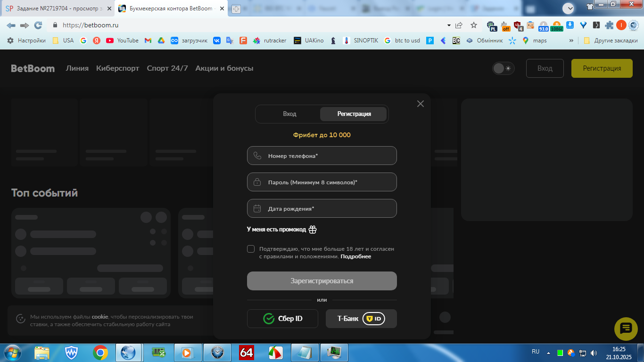This screenshot has height=362, width=644.
Task: Tick the 18+ agreement checkbox
Action: [x=251, y=249]
